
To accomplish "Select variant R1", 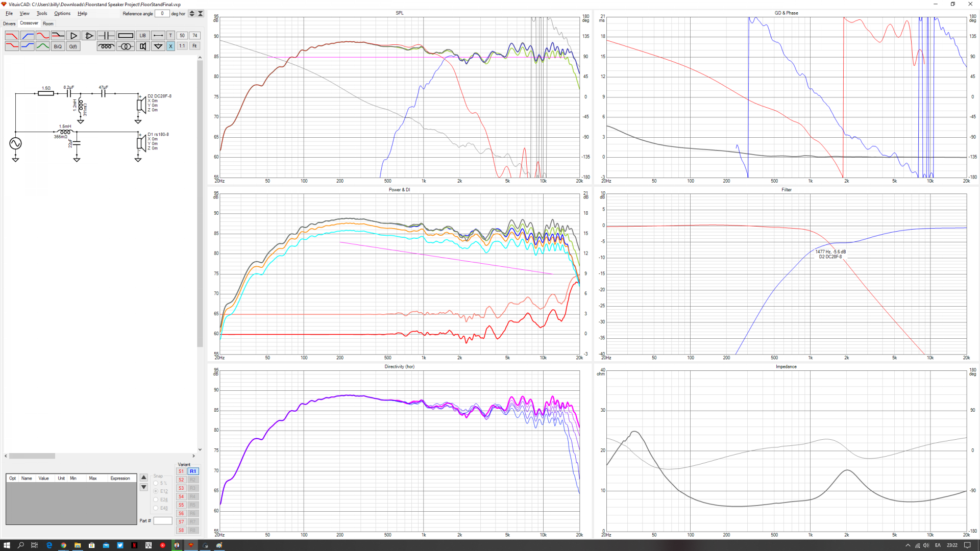I will 193,471.
